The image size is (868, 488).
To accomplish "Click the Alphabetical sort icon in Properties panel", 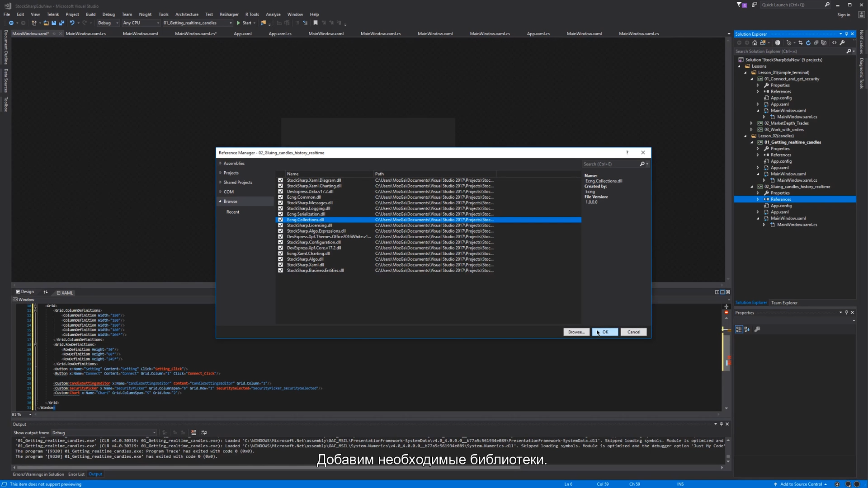I will [x=747, y=329].
